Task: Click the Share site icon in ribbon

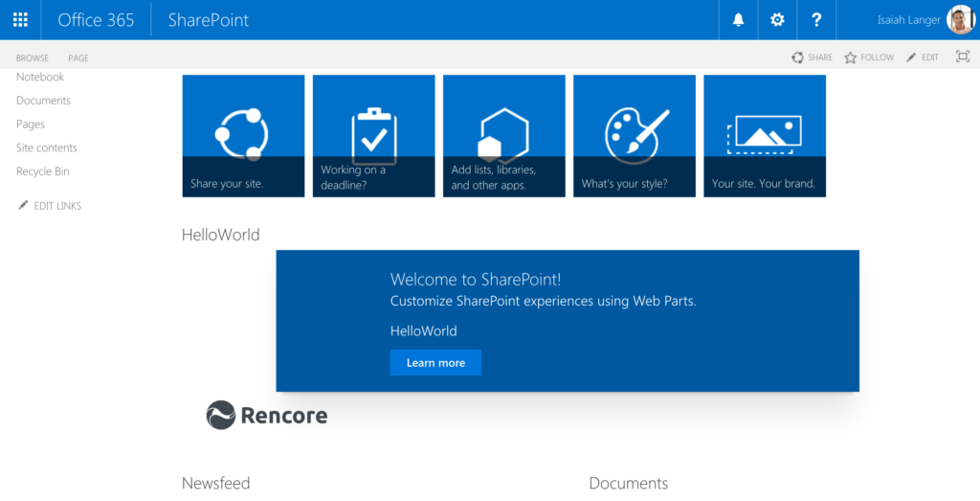Action: click(798, 57)
